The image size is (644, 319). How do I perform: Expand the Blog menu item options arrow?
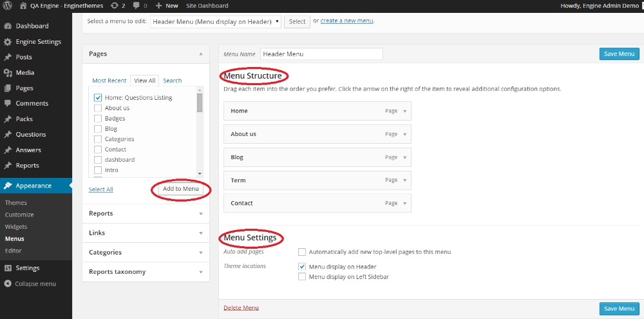coord(404,157)
